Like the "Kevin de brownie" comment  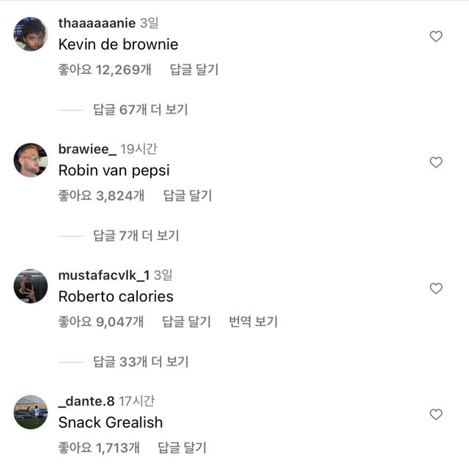pyautogui.click(x=436, y=36)
